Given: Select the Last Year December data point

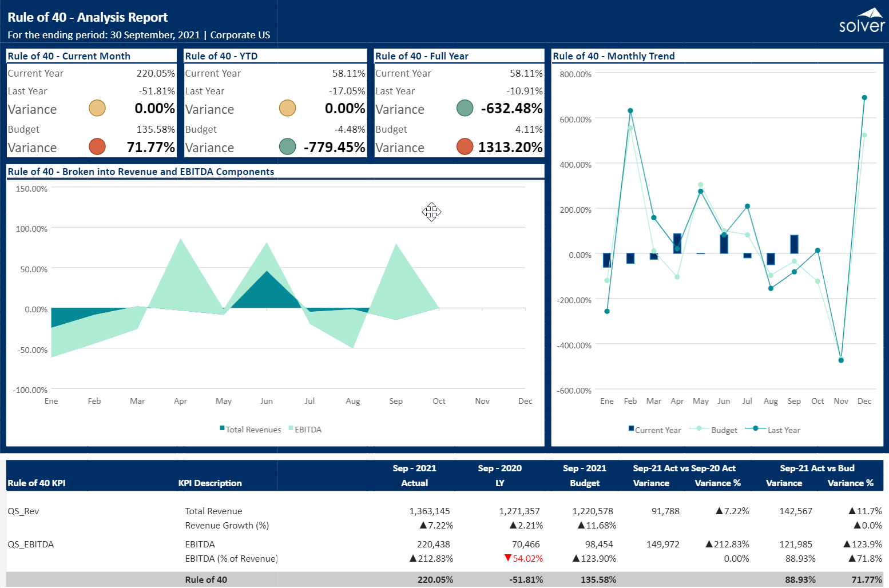Looking at the screenshot, I should tap(864, 98).
